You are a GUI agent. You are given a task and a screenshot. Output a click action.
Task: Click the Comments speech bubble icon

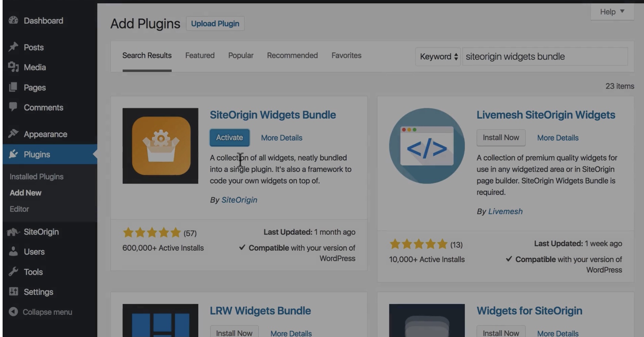(x=13, y=107)
